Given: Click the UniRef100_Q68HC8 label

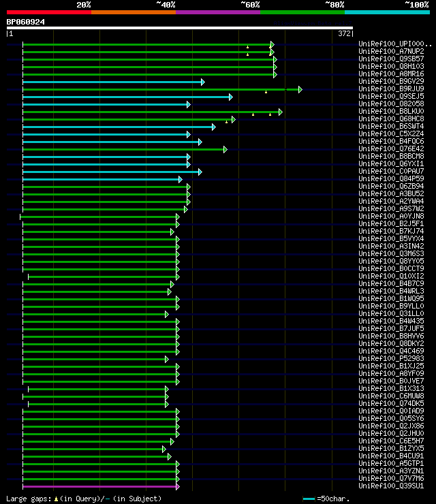Looking at the screenshot, I should [x=391, y=119].
